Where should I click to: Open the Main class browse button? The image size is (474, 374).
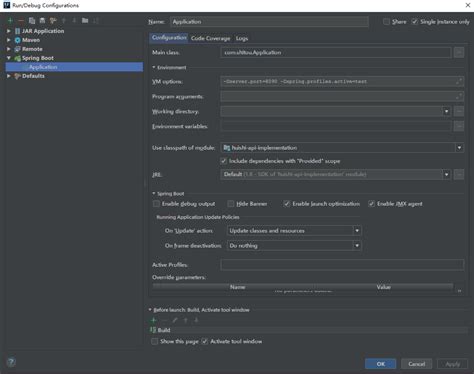[x=459, y=52]
